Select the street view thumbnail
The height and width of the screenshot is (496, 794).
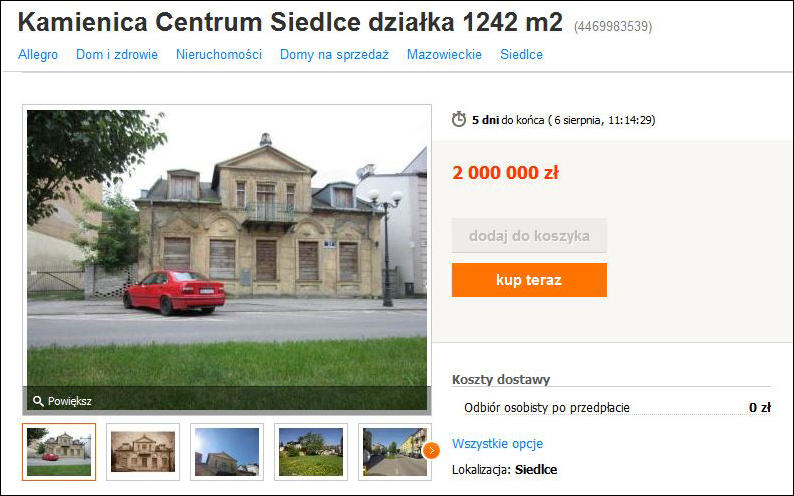(x=395, y=452)
